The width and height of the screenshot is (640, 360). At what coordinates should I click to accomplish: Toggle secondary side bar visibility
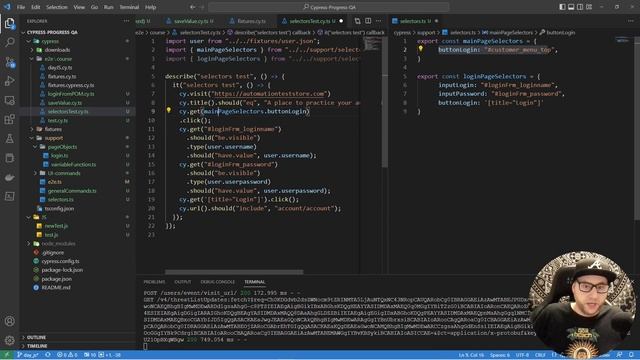tap(580, 7)
